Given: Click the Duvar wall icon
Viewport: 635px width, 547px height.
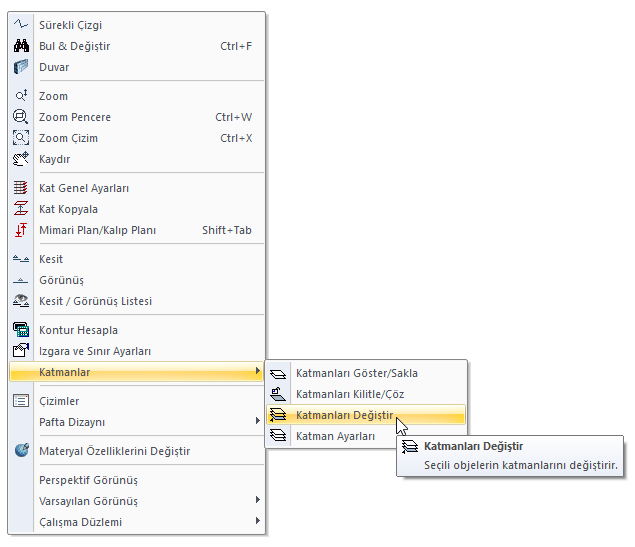Looking at the screenshot, I should [x=21, y=67].
